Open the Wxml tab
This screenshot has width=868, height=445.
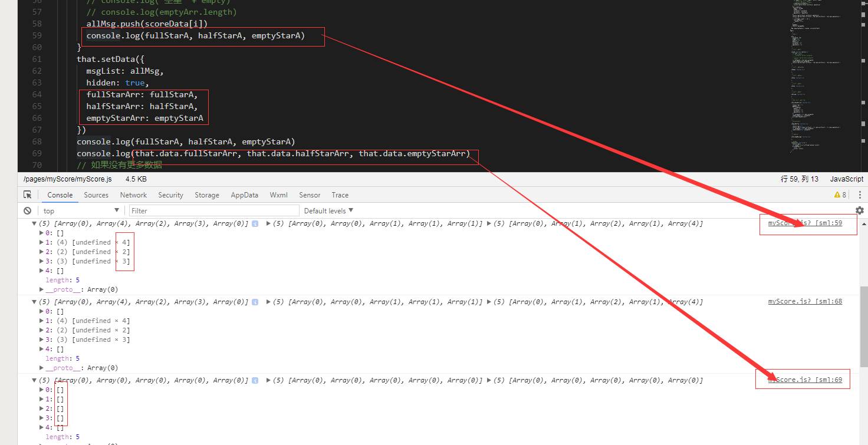(x=278, y=195)
